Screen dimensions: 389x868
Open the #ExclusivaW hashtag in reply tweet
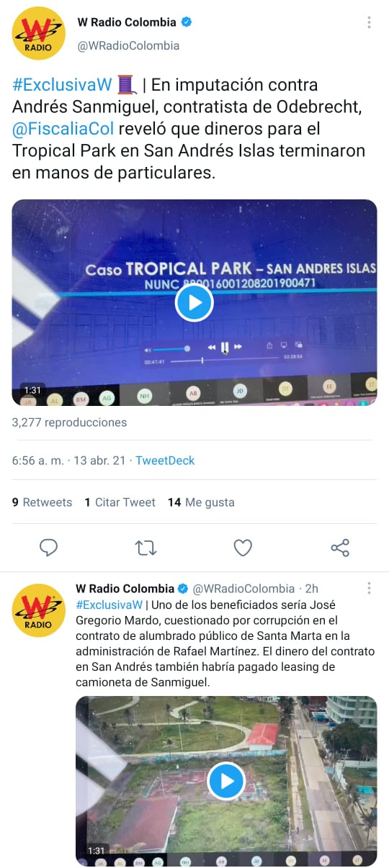[x=109, y=604]
